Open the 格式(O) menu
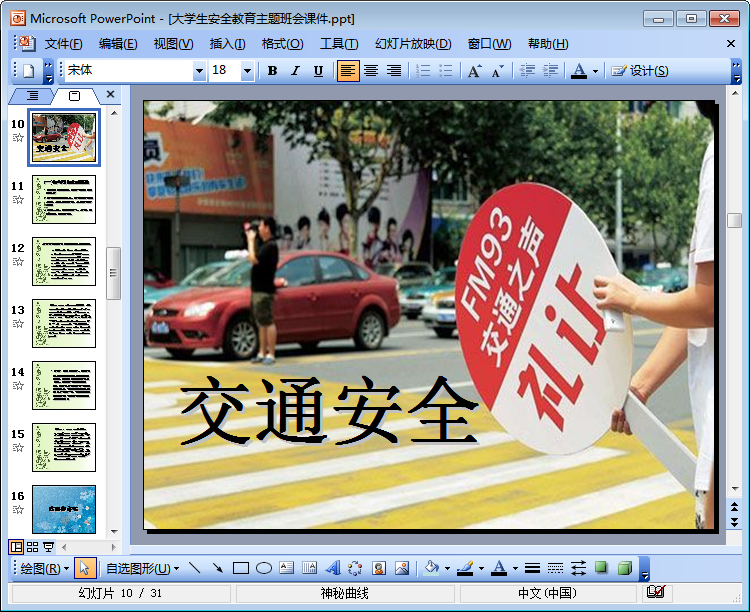750x612 pixels. [x=282, y=44]
